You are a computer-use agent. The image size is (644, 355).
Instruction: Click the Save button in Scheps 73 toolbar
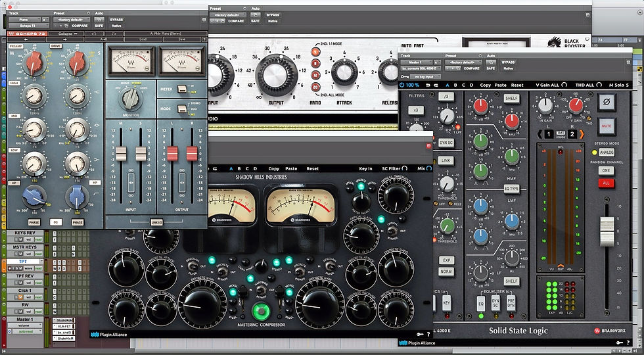click(x=182, y=39)
